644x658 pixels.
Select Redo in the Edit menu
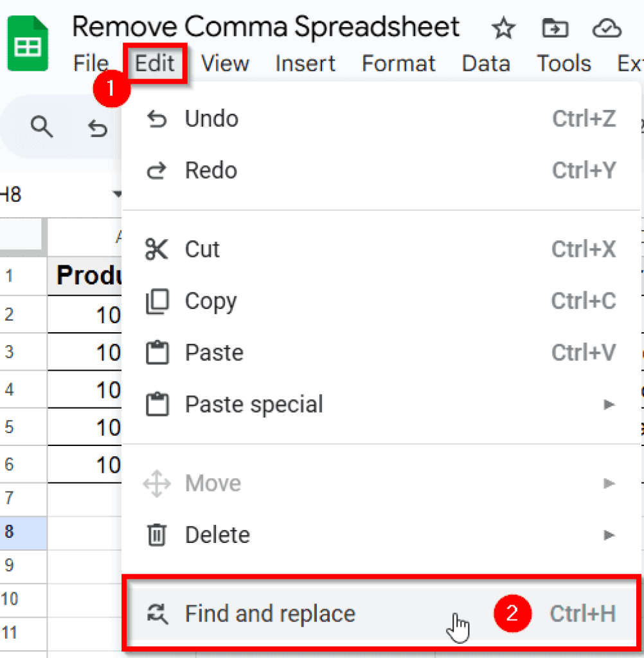tap(211, 170)
